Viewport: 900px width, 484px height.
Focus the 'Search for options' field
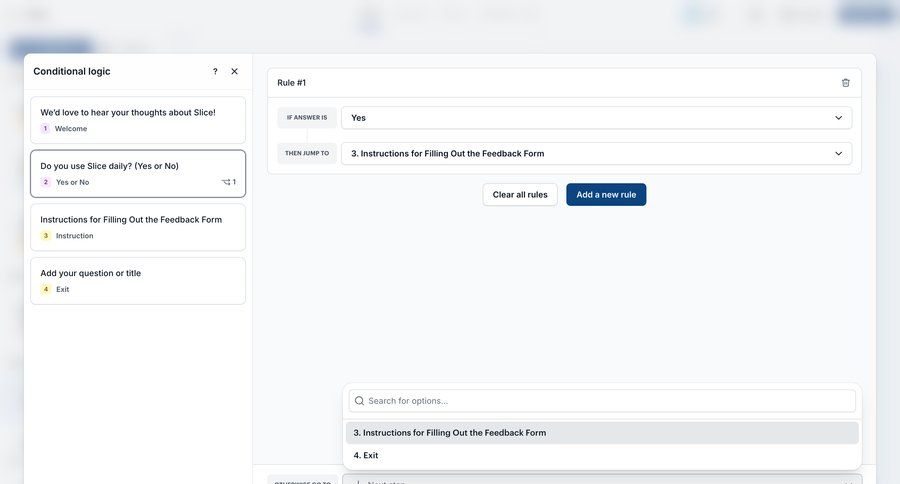pyautogui.click(x=602, y=401)
